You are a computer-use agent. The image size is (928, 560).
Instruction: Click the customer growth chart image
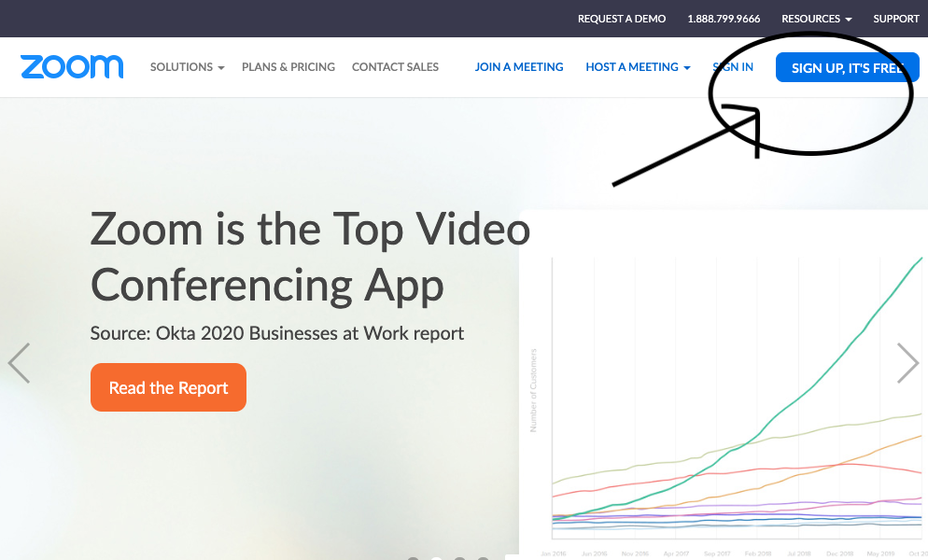point(724,385)
